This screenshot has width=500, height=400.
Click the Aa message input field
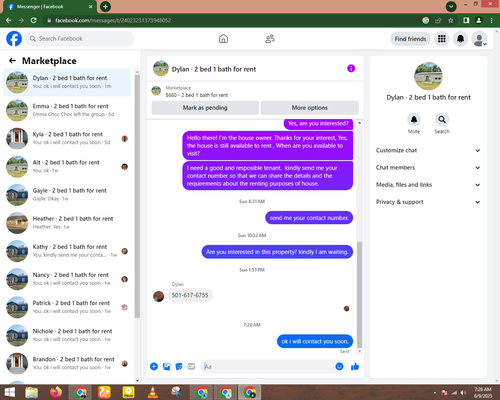point(268,367)
